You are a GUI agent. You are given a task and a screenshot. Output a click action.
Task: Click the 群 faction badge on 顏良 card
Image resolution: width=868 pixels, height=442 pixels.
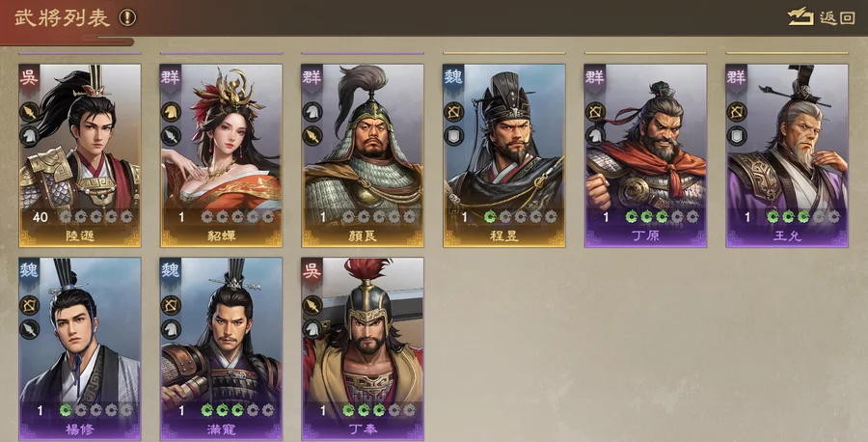(312, 77)
